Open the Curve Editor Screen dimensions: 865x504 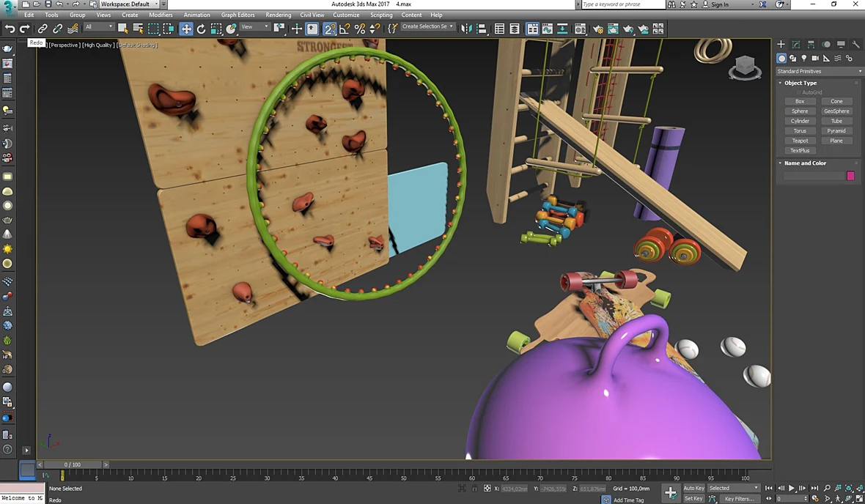pos(548,29)
